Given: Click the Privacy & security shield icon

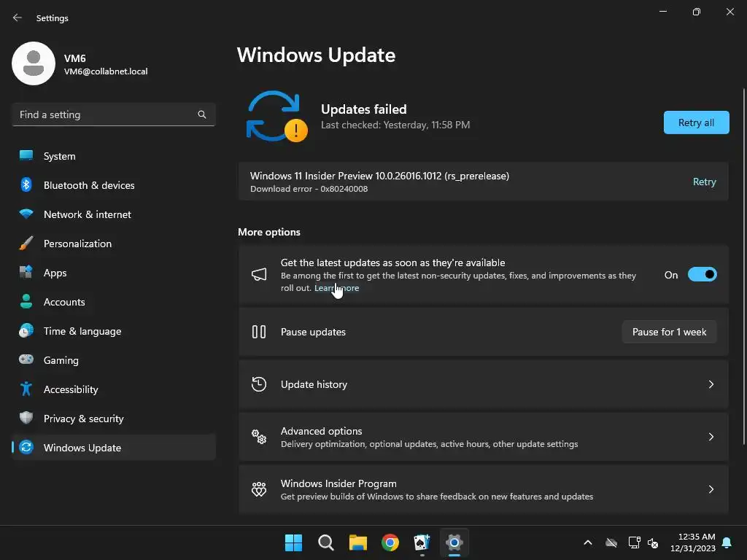Looking at the screenshot, I should (x=26, y=418).
